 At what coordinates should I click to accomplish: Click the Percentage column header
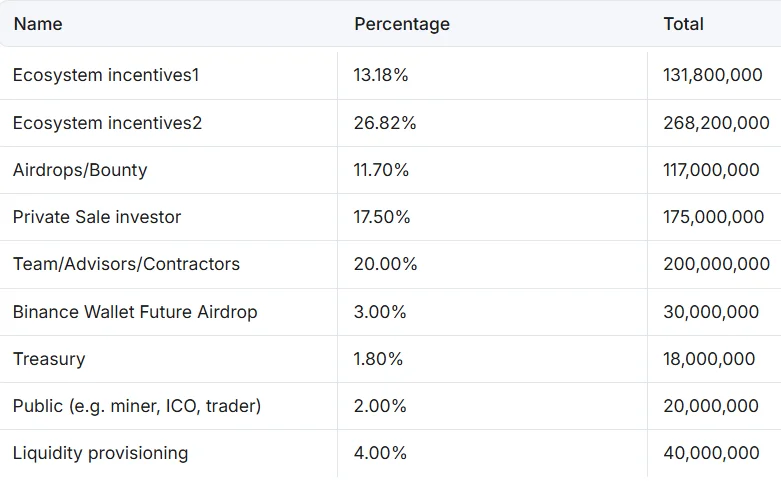point(402,24)
